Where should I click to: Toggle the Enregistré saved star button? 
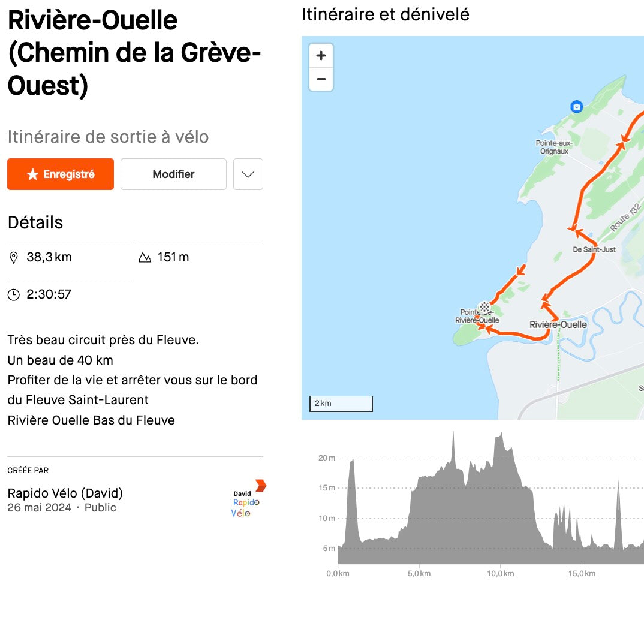[61, 174]
